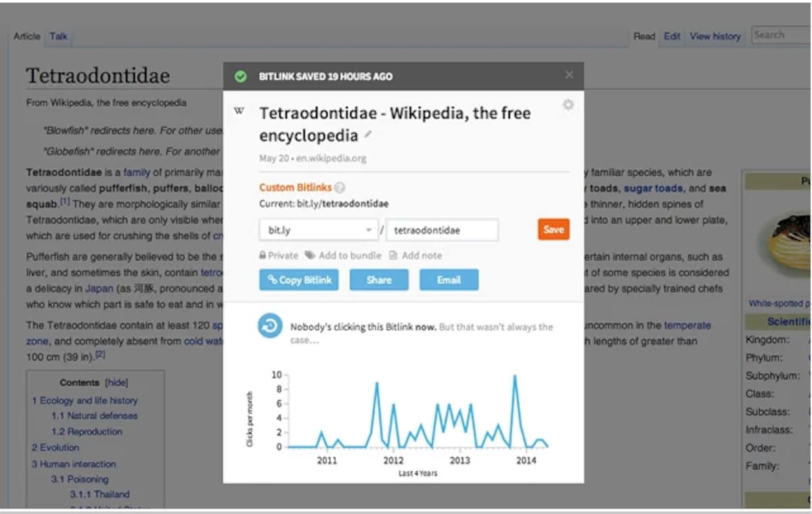The image size is (812, 514).
Task: Toggle the Private lock option
Action: click(x=279, y=256)
